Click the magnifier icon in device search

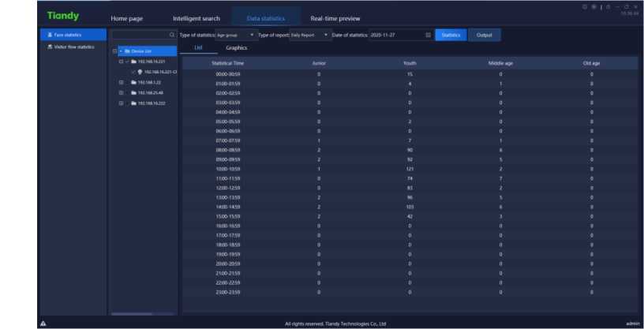172,36
